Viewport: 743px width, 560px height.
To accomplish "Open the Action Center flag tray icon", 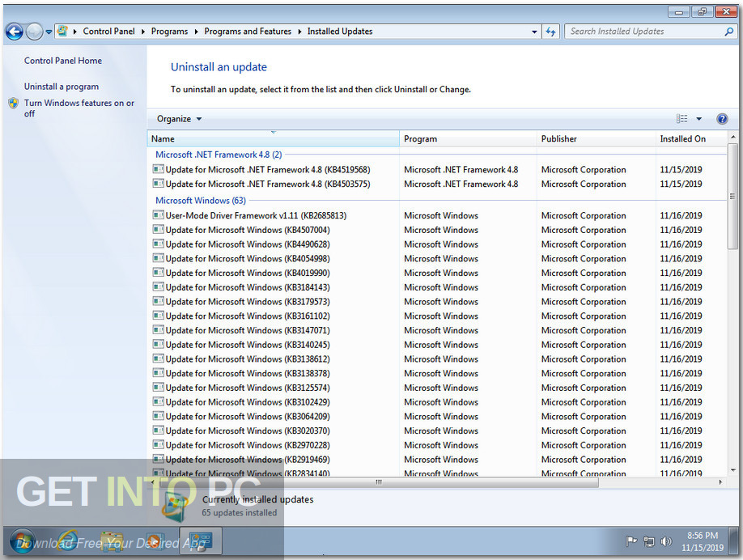I will coord(631,541).
